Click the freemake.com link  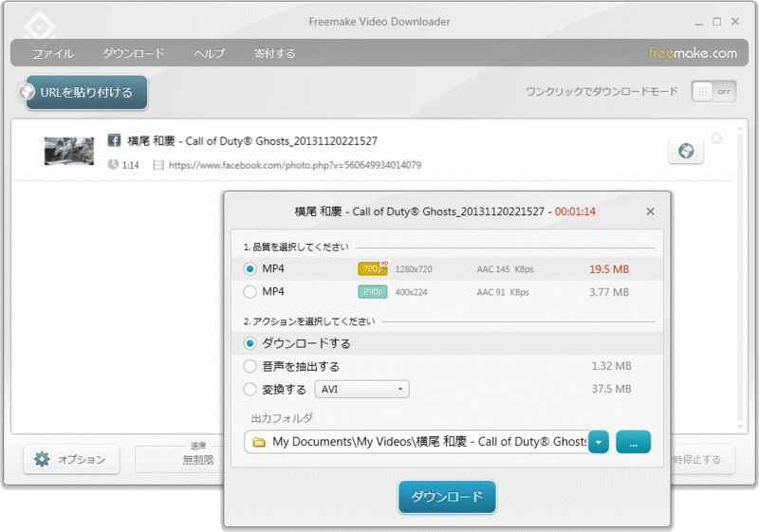click(x=693, y=53)
